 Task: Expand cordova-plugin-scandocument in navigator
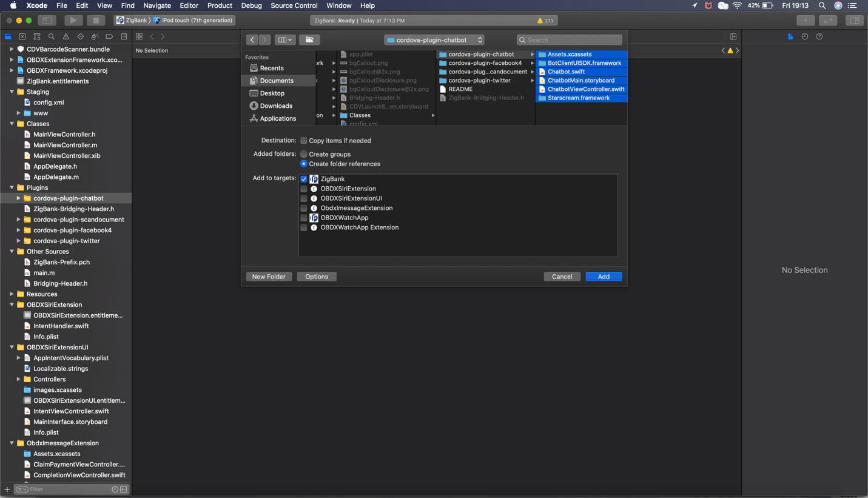pyautogui.click(x=19, y=220)
